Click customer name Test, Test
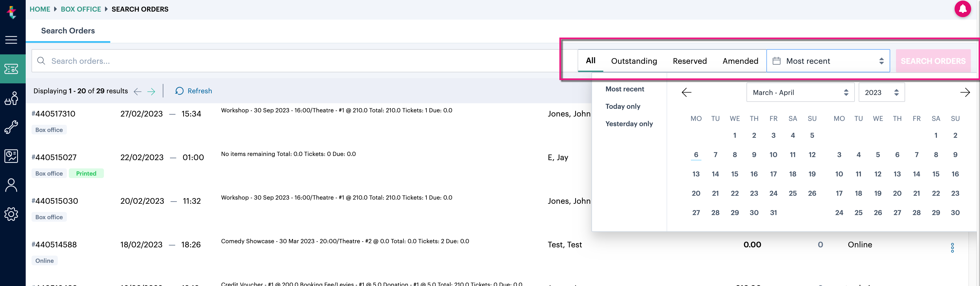This screenshot has height=286, width=980. coord(565,245)
